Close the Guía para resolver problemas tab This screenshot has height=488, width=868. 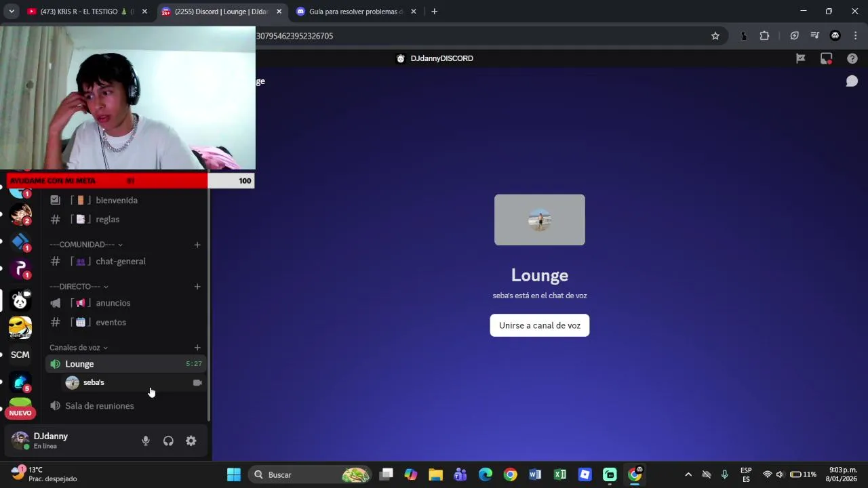pyautogui.click(x=414, y=12)
